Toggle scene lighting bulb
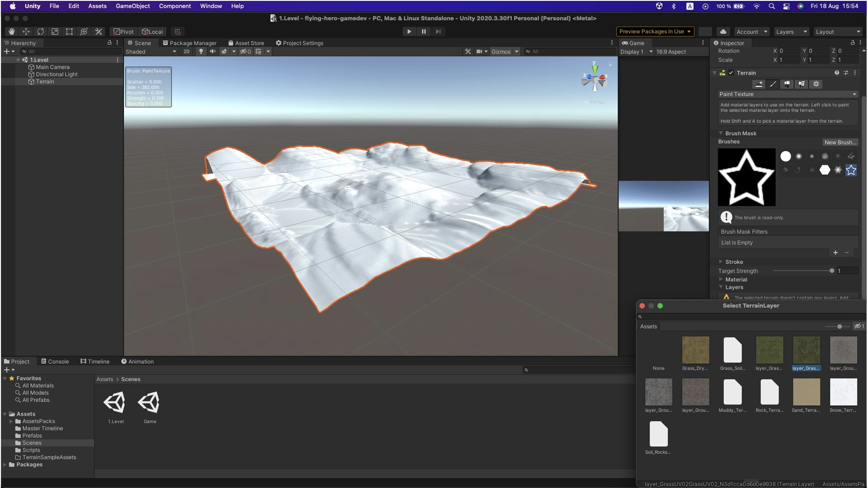 [201, 52]
